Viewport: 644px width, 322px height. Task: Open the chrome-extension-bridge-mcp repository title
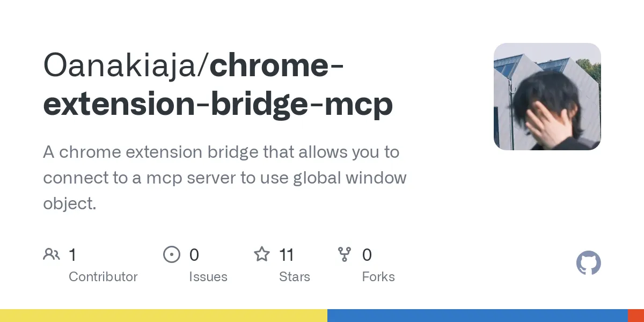tap(218, 85)
